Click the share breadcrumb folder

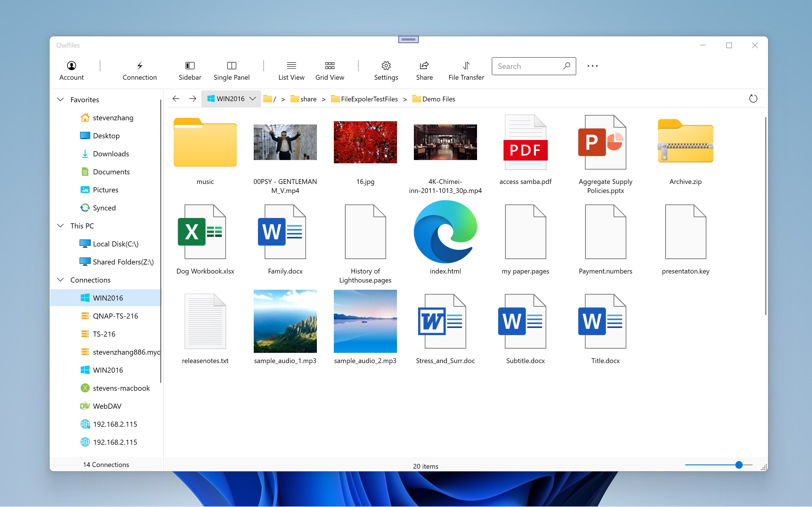click(x=308, y=99)
